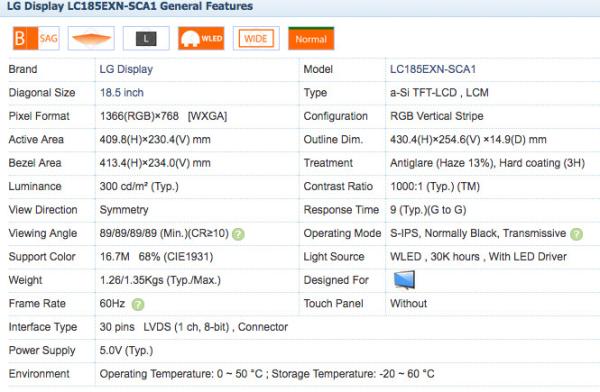
Task: Select the WLED , 30K hours light source value
Action: pyautogui.click(x=478, y=256)
